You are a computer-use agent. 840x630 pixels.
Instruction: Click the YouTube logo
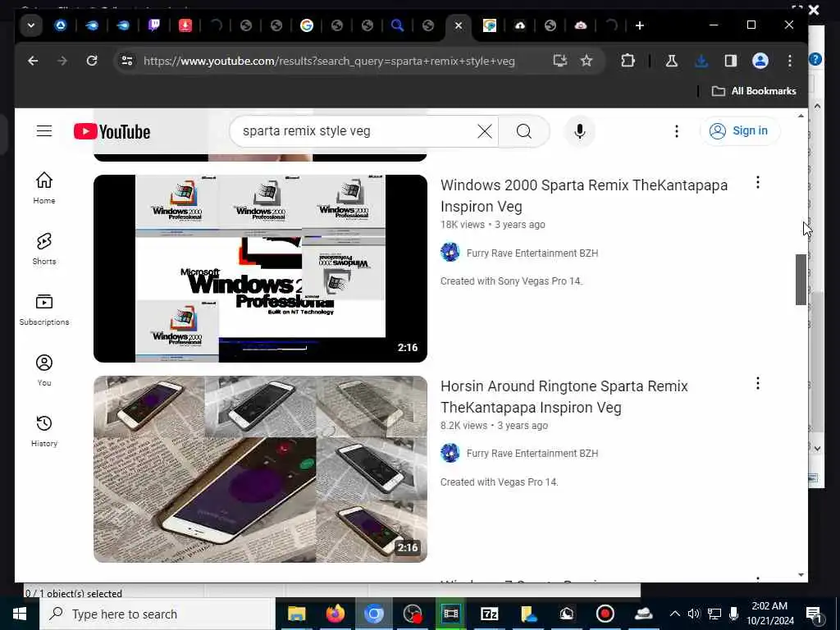pyautogui.click(x=112, y=131)
